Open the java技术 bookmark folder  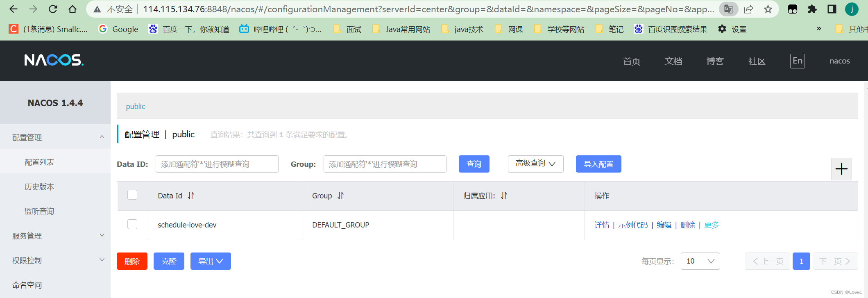pyautogui.click(x=462, y=29)
